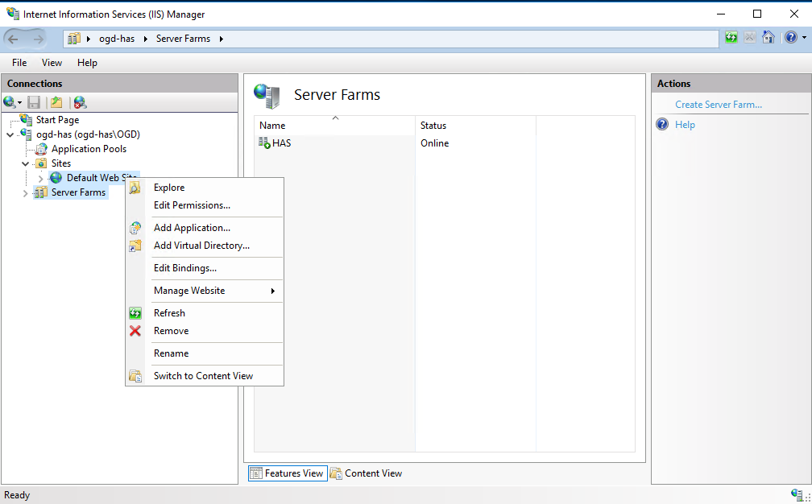The width and height of the screenshot is (812, 504).
Task: Open the Home page via the house icon
Action: [x=769, y=37]
